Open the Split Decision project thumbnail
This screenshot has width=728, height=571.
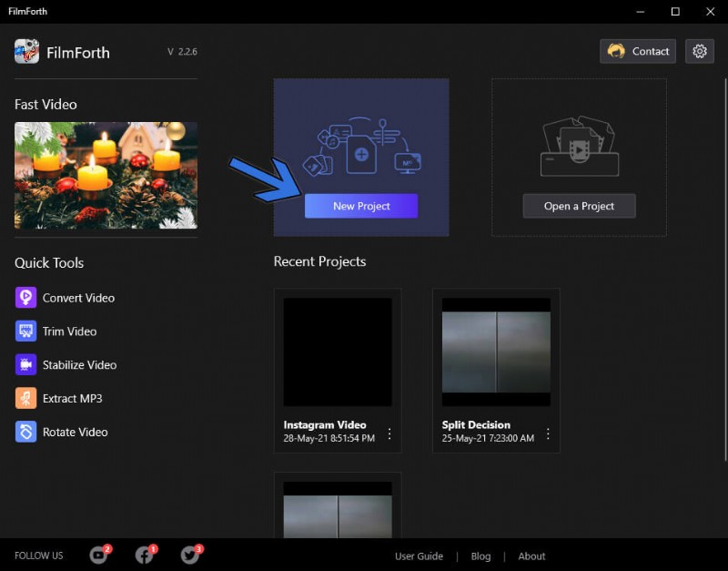coord(496,352)
